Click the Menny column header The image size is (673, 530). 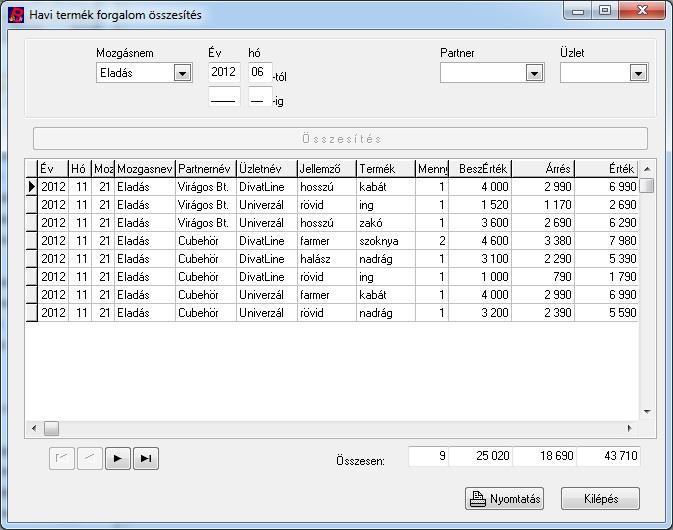pyautogui.click(x=432, y=169)
